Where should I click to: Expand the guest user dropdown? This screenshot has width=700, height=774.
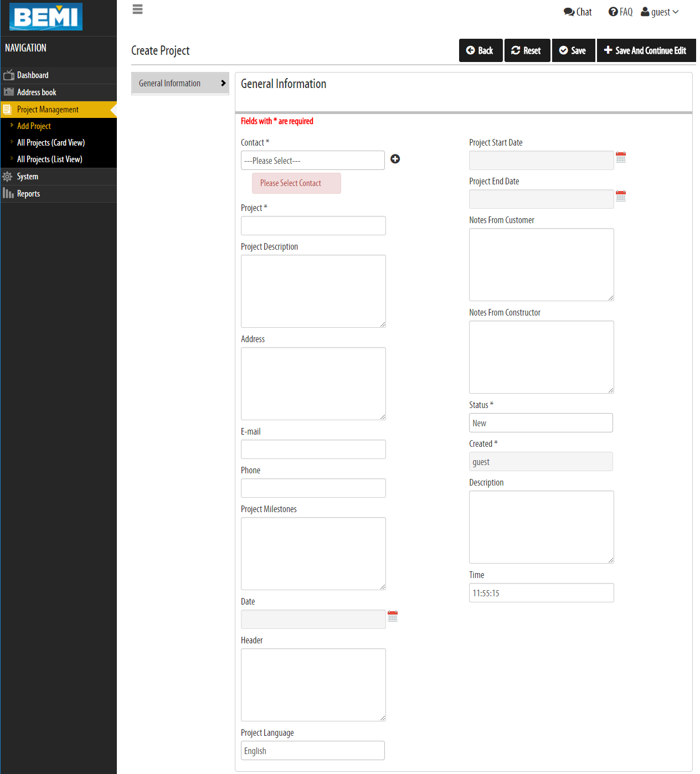660,12
